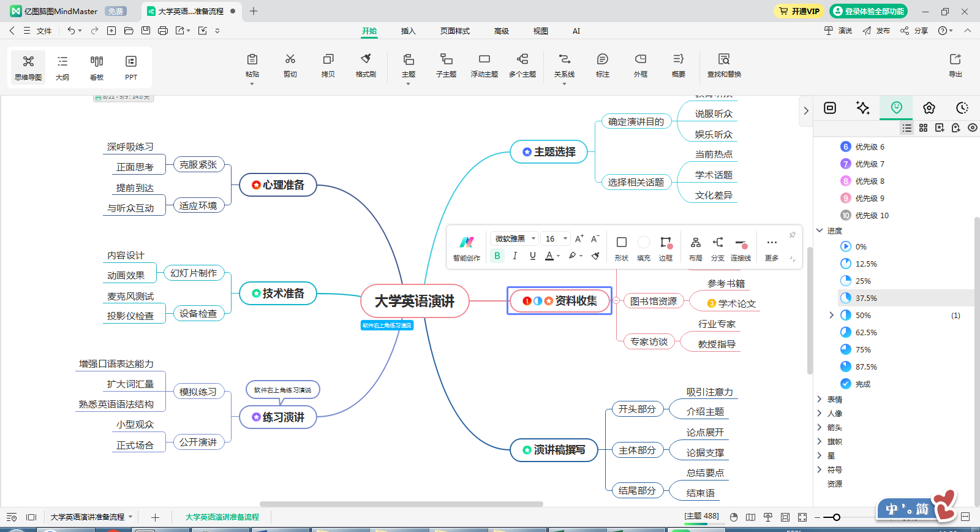Switch mark panel to grid view
This screenshot has width=980, height=532.
924,127
